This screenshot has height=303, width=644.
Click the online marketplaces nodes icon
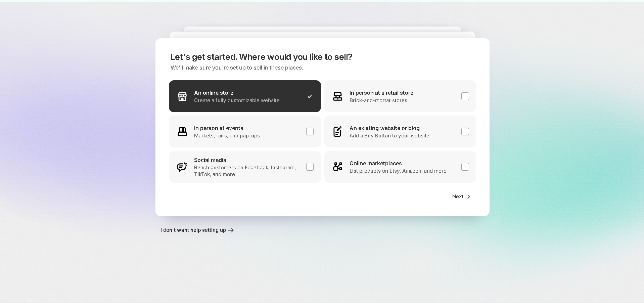tap(337, 167)
